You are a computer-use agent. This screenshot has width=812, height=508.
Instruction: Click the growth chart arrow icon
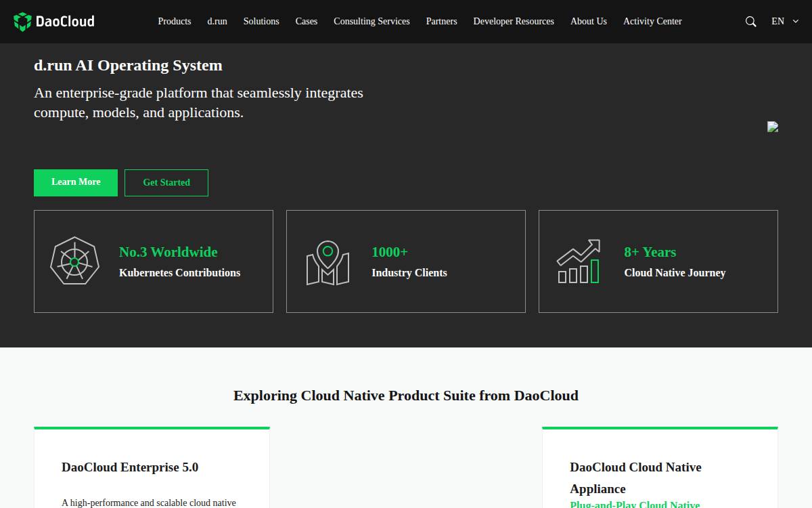(579, 261)
